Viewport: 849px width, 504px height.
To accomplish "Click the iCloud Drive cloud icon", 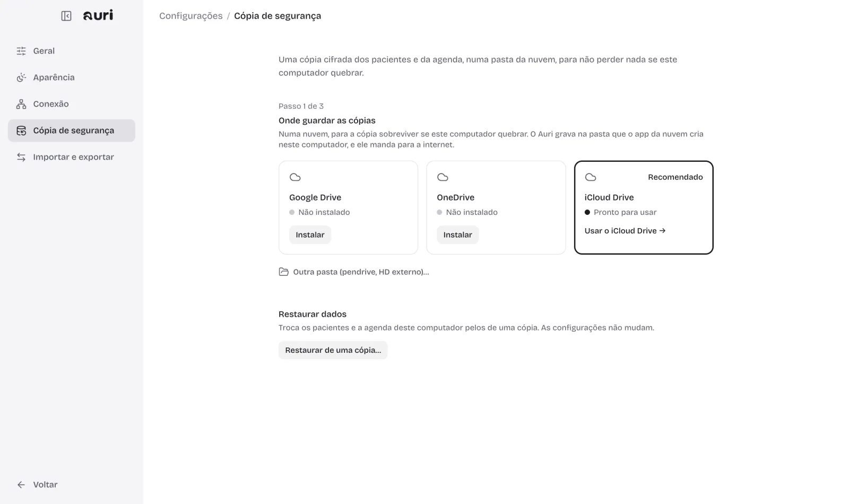I will [x=591, y=177].
